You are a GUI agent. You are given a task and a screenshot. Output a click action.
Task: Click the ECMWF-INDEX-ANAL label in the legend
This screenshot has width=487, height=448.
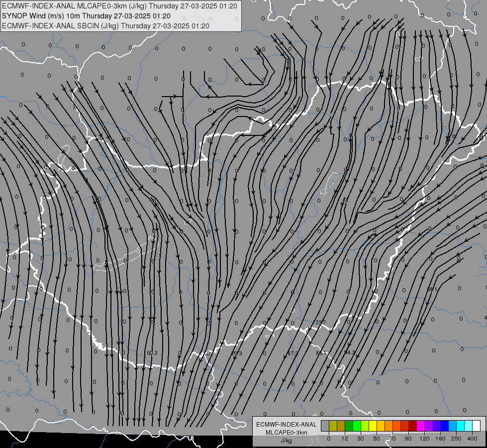[x=287, y=425]
